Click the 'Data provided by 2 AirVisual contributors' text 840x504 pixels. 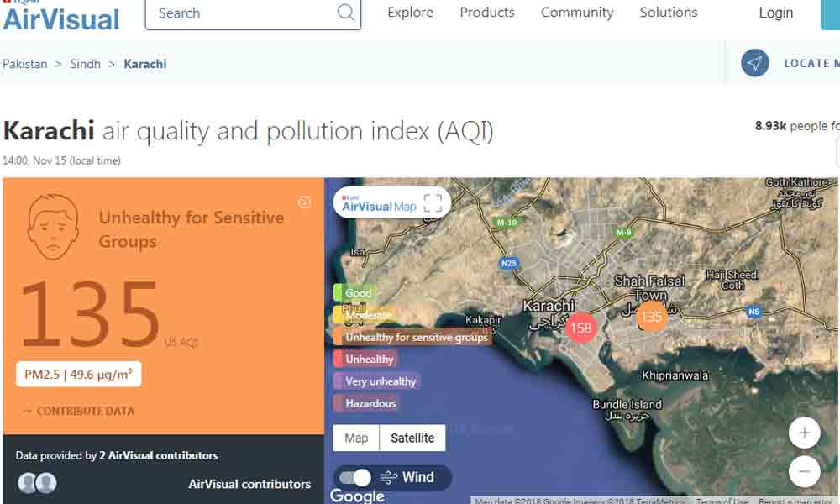click(117, 455)
